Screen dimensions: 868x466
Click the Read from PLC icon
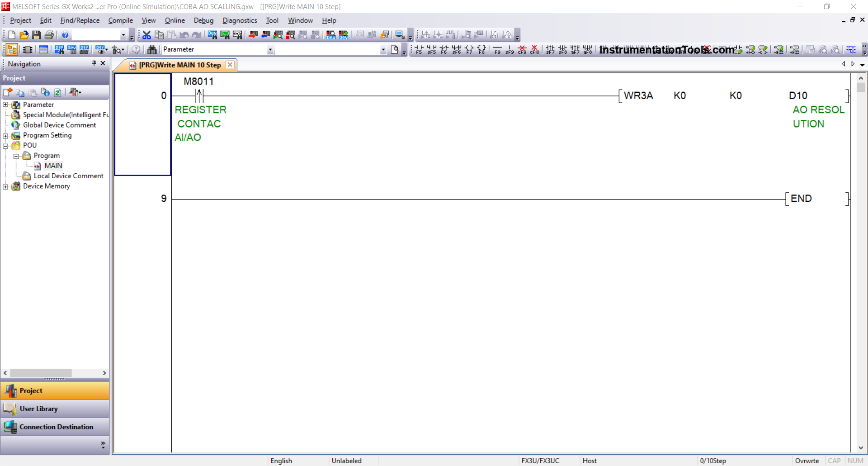[266, 35]
